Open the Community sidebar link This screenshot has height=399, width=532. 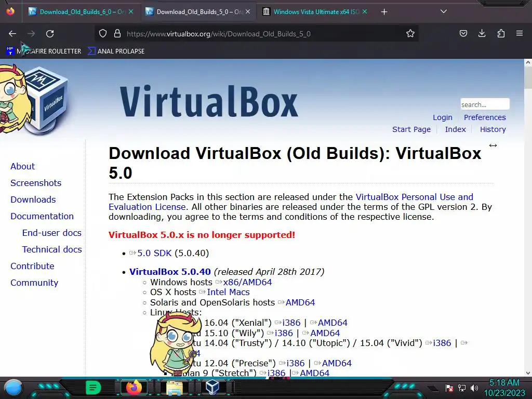point(34,283)
